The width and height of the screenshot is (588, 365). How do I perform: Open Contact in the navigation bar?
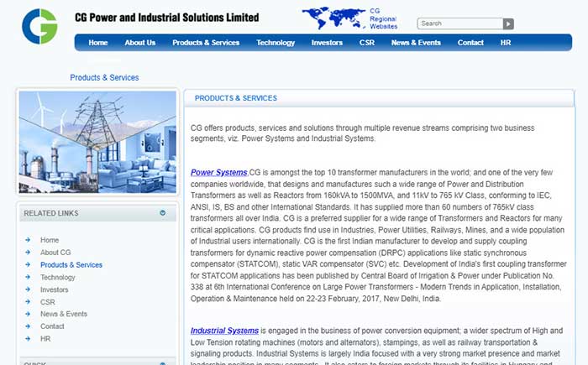tap(470, 43)
